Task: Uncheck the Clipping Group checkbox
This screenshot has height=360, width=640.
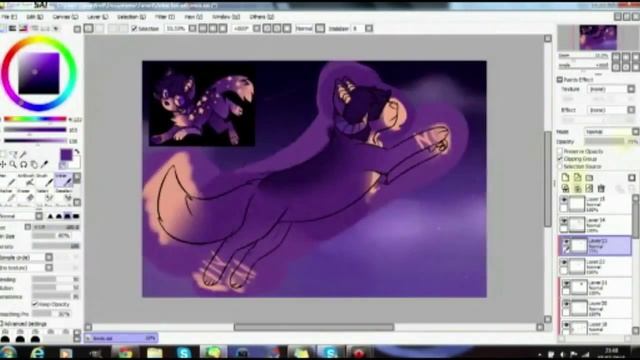Action: point(560,159)
